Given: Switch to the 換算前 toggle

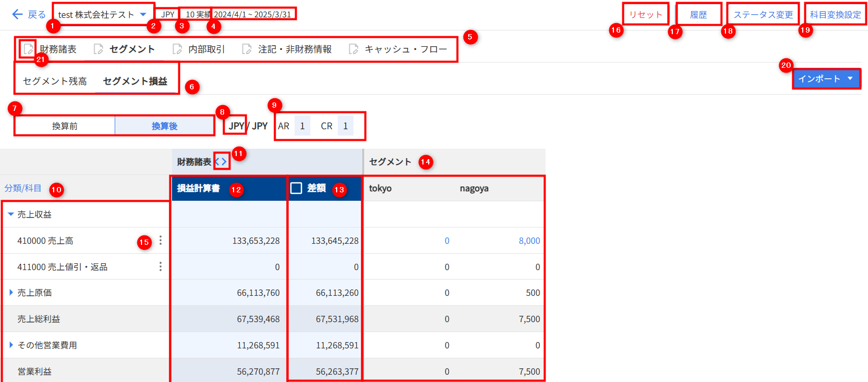Looking at the screenshot, I should pyautogui.click(x=65, y=126).
